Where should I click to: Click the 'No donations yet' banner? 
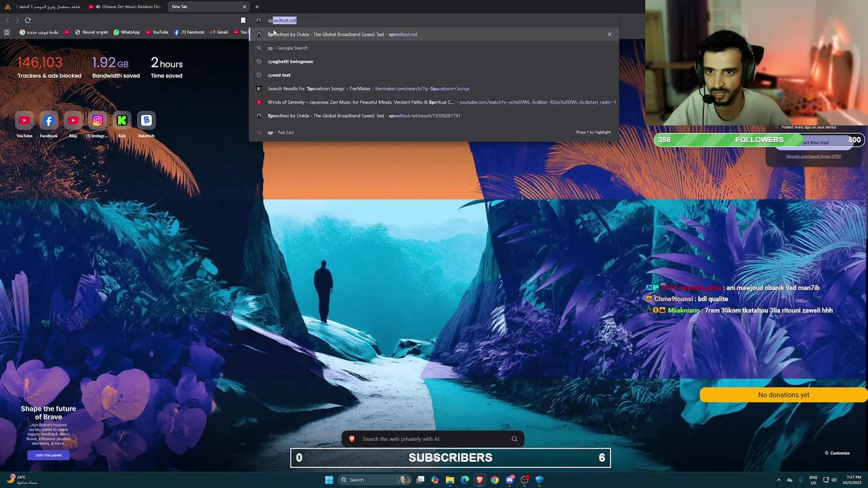pos(783,395)
